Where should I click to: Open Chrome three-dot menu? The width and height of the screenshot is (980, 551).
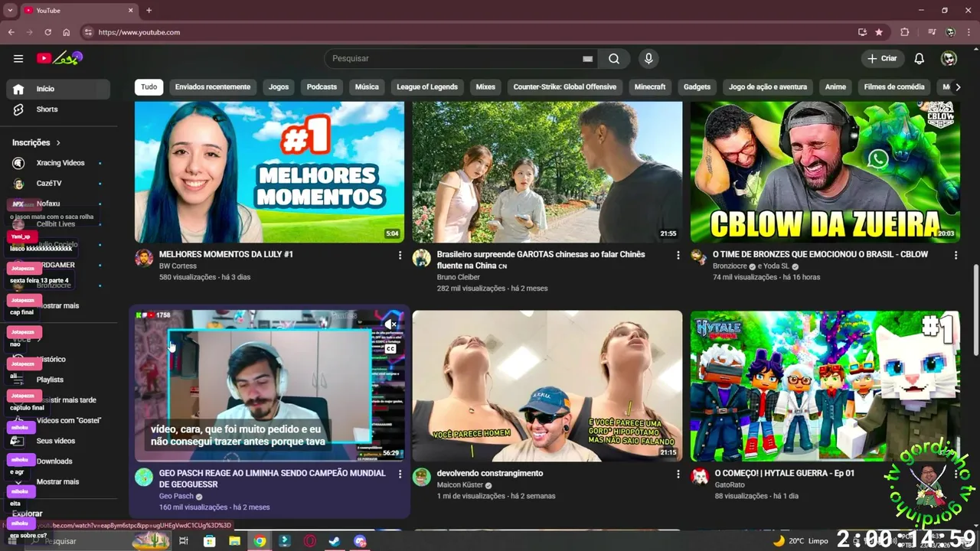pos(969,32)
